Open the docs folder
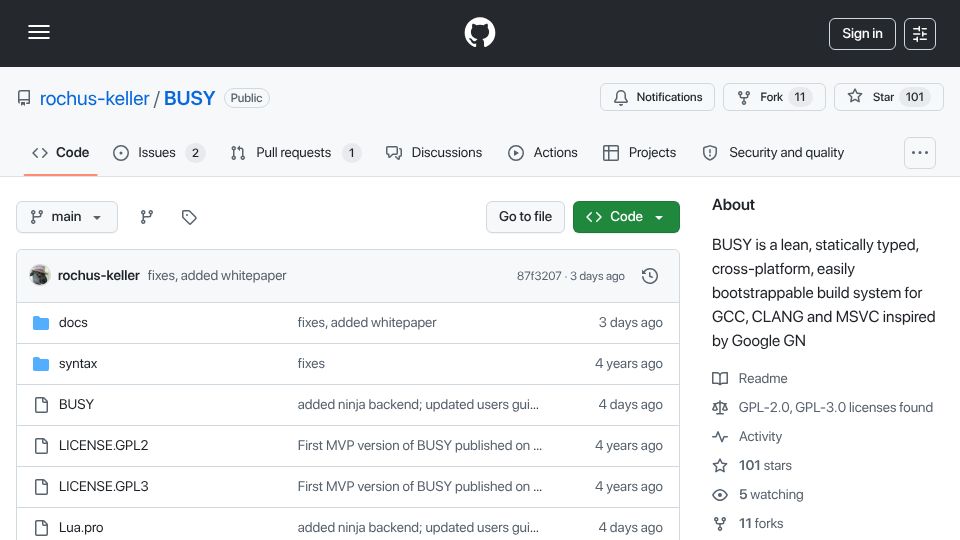The image size is (960, 540). tap(73, 323)
